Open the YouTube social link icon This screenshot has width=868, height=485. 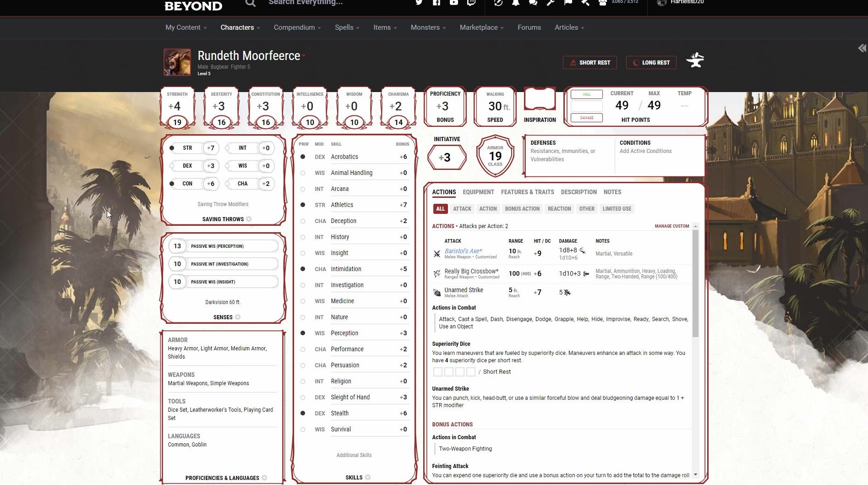coord(453,2)
